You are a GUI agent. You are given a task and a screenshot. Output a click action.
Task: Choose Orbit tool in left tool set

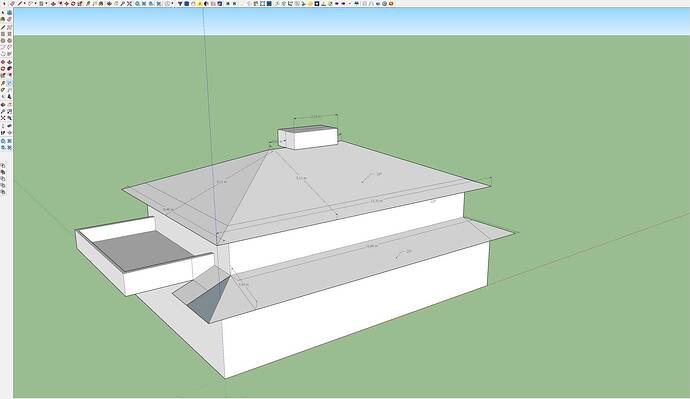[x=3, y=105]
